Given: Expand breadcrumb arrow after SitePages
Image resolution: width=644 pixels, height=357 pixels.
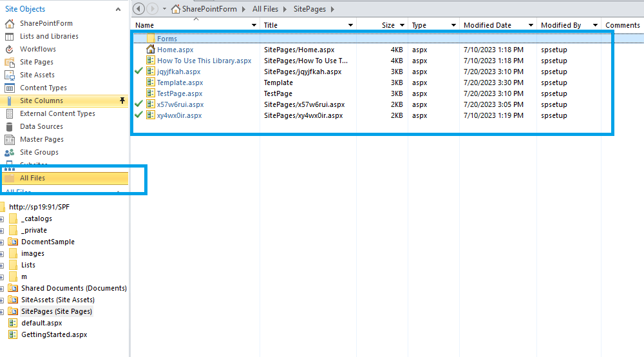Looking at the screenshot, I should [332, 9].
